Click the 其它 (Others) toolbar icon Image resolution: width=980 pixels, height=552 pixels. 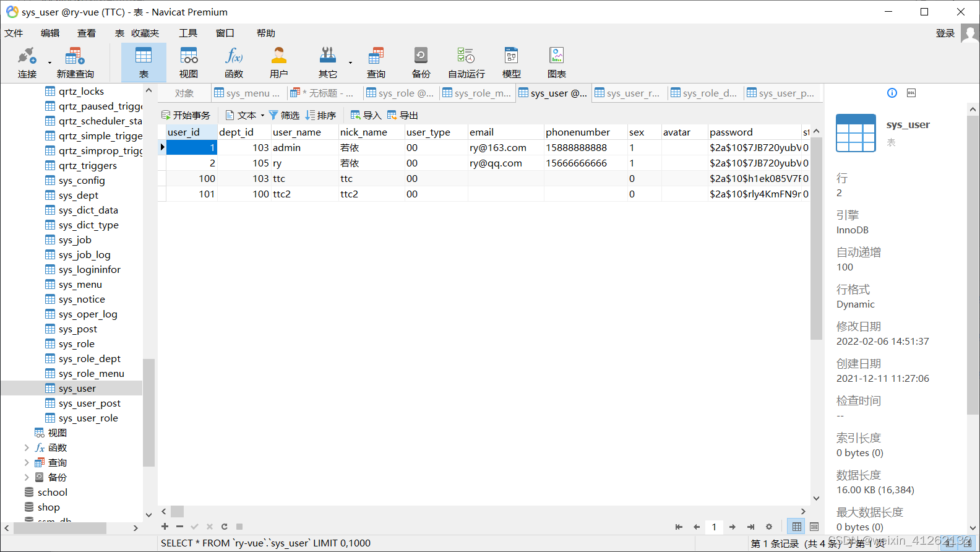328,63
